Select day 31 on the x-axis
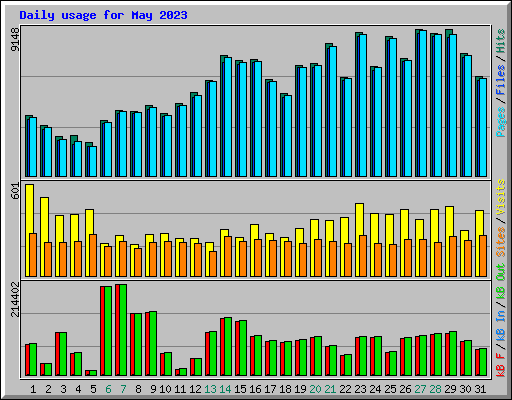 480,389
